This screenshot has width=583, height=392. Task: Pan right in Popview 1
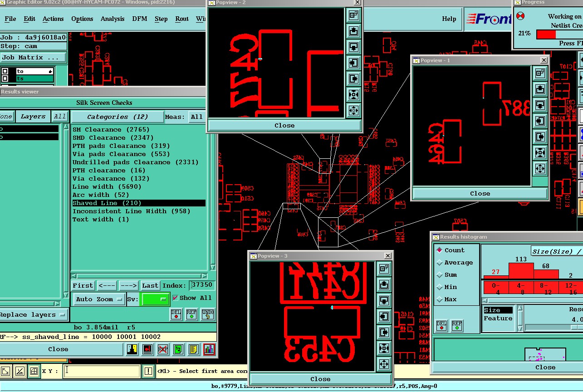[539, 137]
